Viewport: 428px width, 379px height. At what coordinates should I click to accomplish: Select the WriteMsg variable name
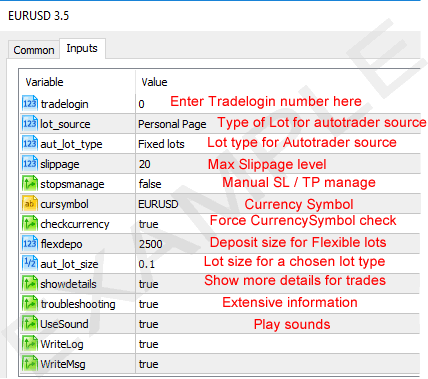[x=63, y=364]
